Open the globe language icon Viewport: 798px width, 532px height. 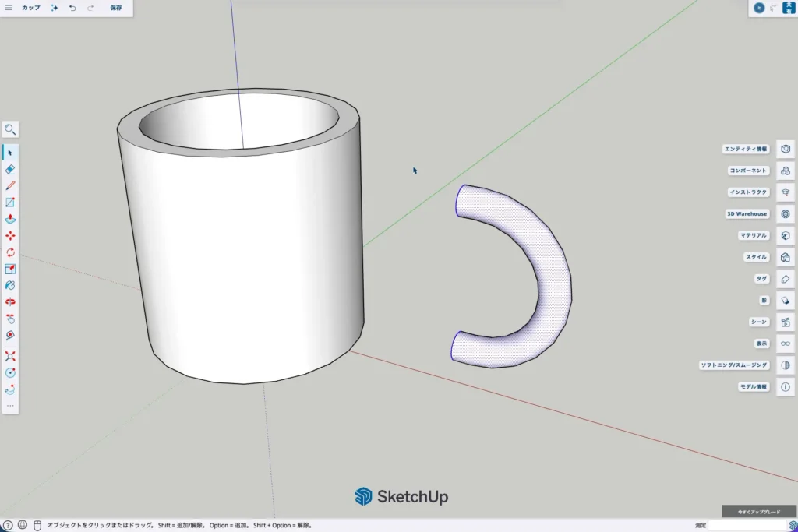pos(23,525)
